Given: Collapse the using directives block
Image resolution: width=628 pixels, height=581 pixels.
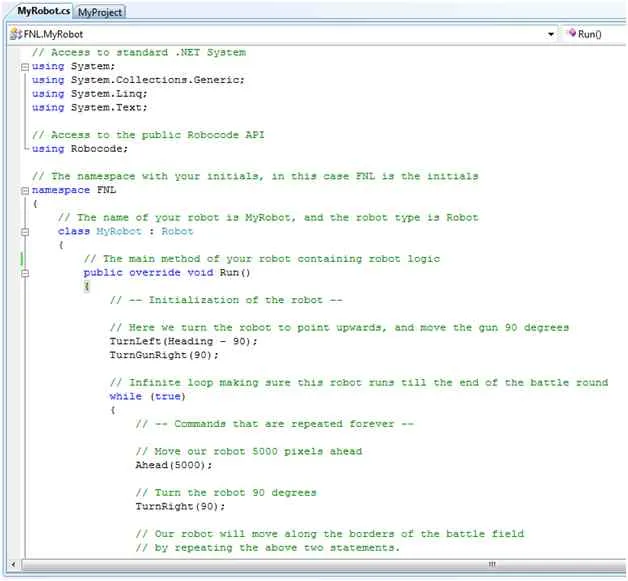Looking at the screenshot, I should point(25,67).
